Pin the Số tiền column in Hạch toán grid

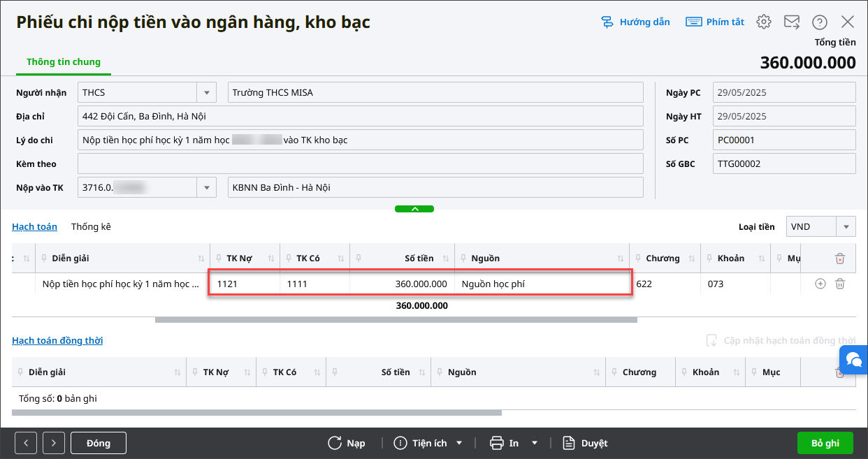359,258
